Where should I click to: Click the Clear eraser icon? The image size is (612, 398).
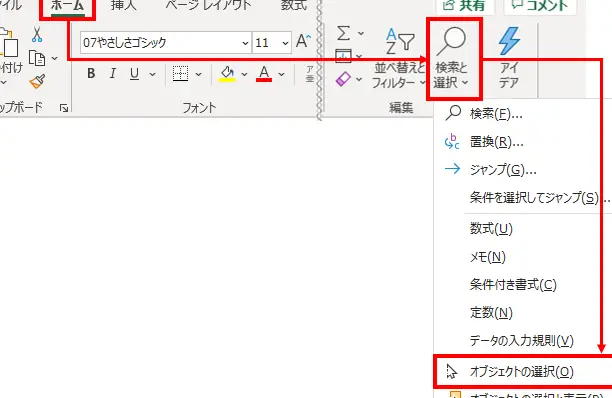343,79
